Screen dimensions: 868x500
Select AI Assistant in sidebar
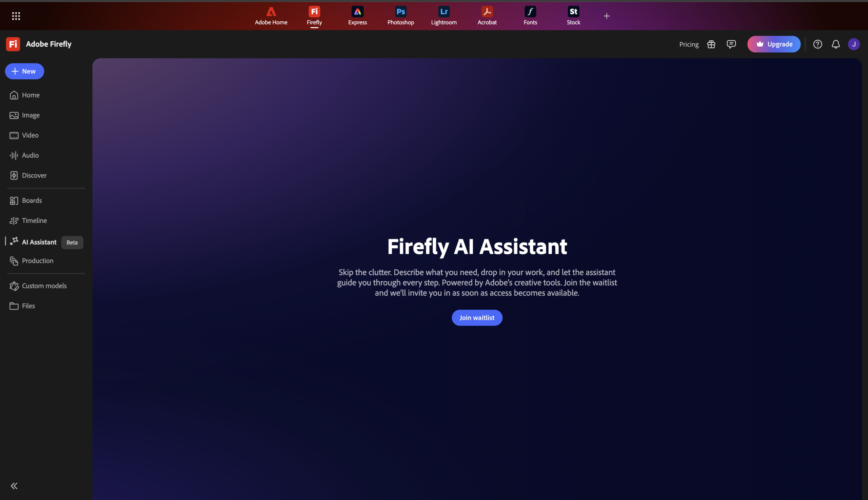[x=33, y=242]
